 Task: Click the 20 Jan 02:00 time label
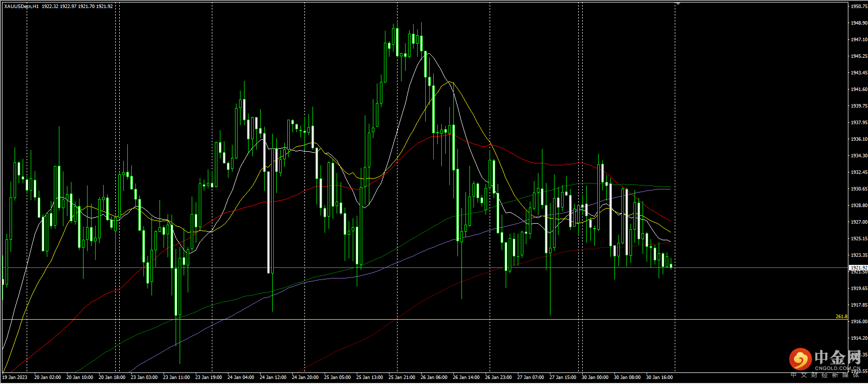point(47,377)
